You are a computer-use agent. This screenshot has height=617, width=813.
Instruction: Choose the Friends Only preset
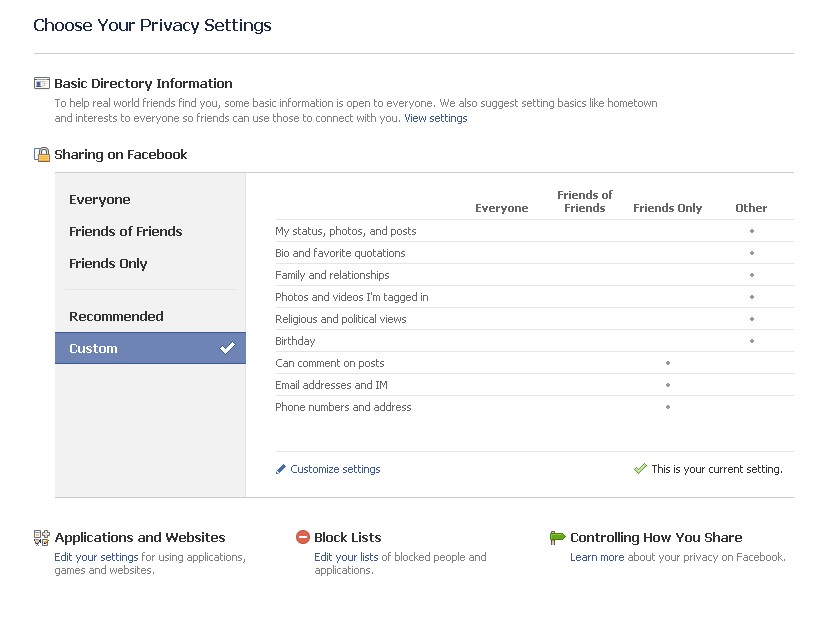click(108, 263)
